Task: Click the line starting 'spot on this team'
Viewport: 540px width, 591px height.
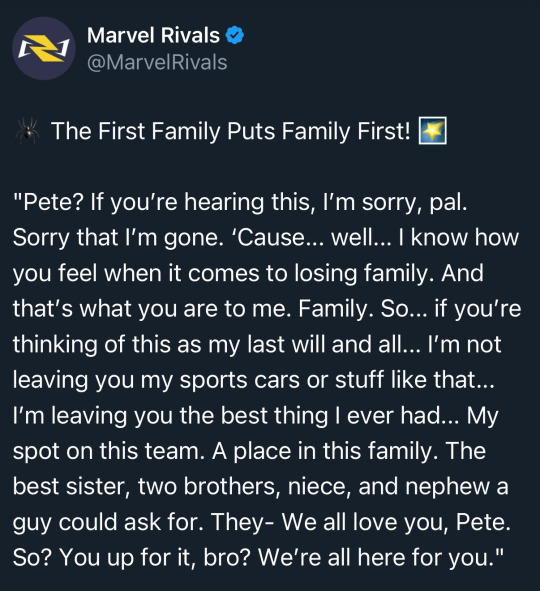Action: 249,452
